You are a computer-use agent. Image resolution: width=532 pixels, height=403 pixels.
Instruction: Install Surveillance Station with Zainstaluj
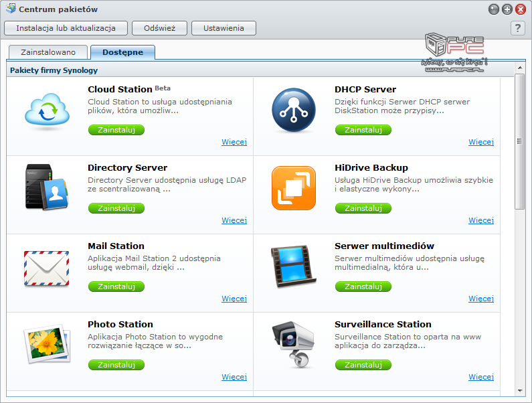click(x=363, y=365)
